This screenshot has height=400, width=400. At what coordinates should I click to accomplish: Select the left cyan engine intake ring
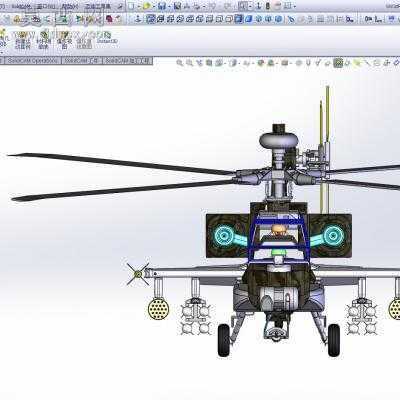click(x=224, y=236)
